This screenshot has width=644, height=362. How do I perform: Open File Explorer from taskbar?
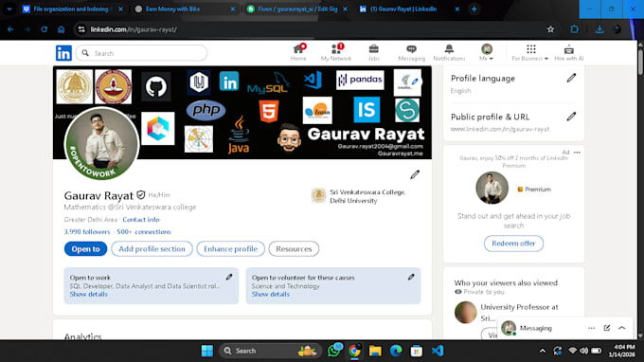pyautogui.click(x=375, y=351)
